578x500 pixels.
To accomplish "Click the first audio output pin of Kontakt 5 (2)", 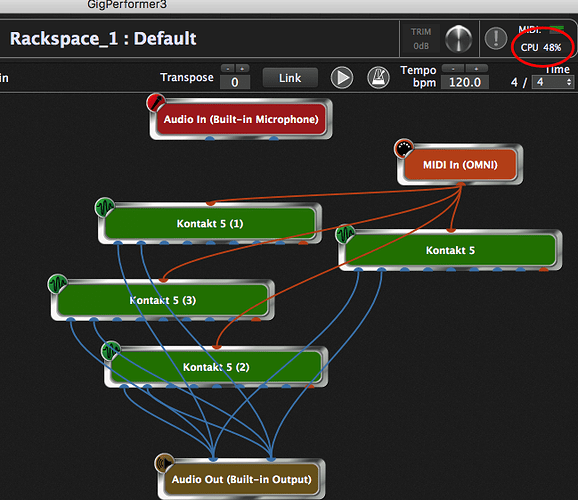I will point(124,386).
